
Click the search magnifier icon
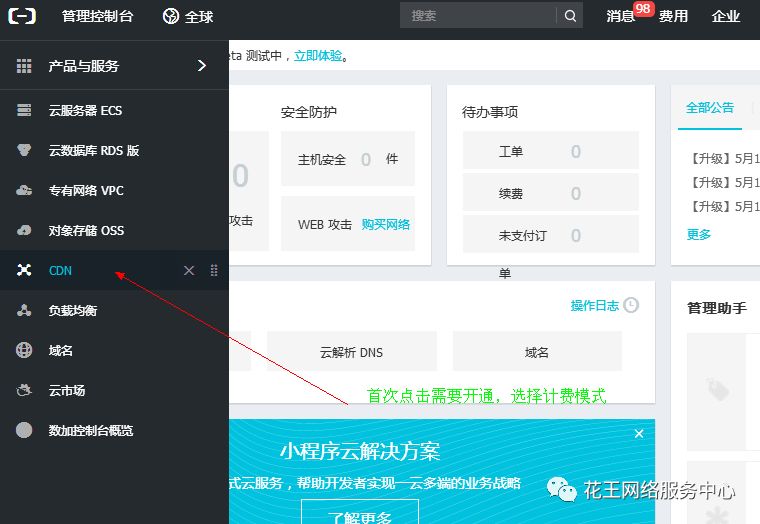[570, 16]
